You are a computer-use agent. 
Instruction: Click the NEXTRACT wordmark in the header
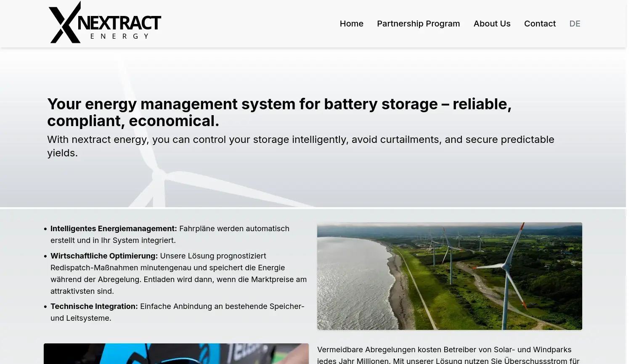(x=119, y=23)
